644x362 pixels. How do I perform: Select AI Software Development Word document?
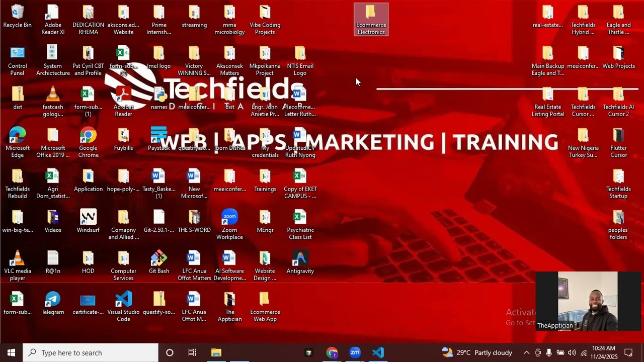coord(229,266)
